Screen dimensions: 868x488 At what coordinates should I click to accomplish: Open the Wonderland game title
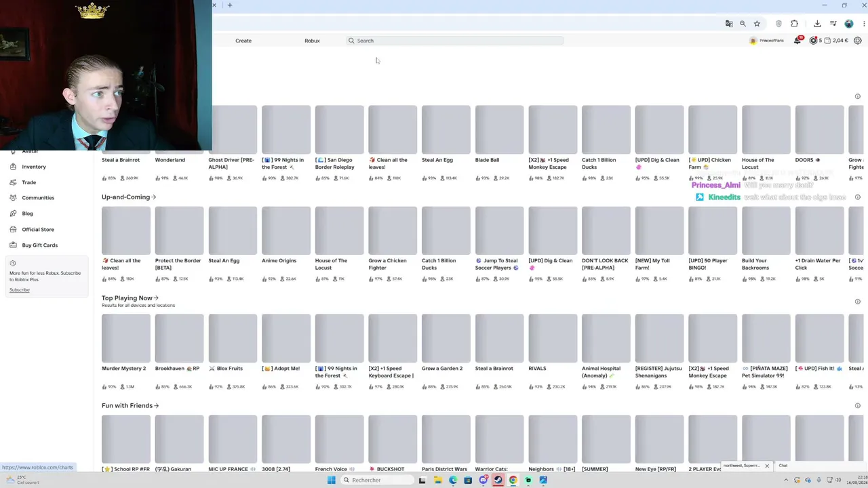[170, 160]
